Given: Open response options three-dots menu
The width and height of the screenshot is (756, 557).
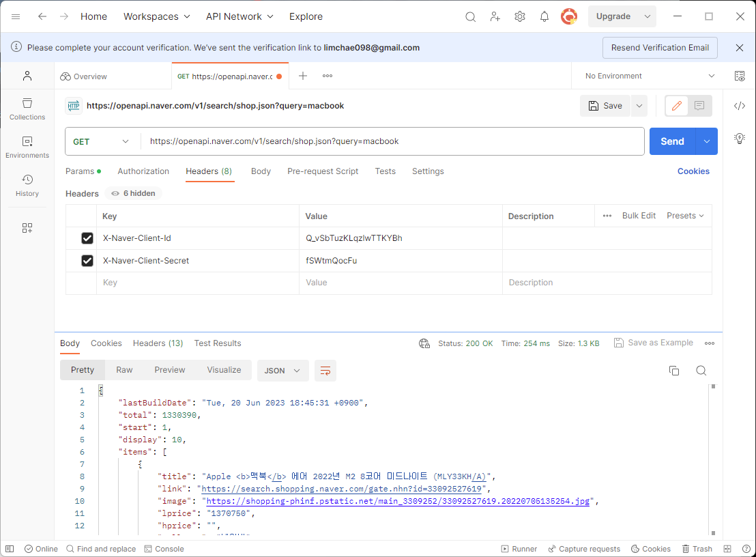Looking at the screenshot, I should 709,343.
